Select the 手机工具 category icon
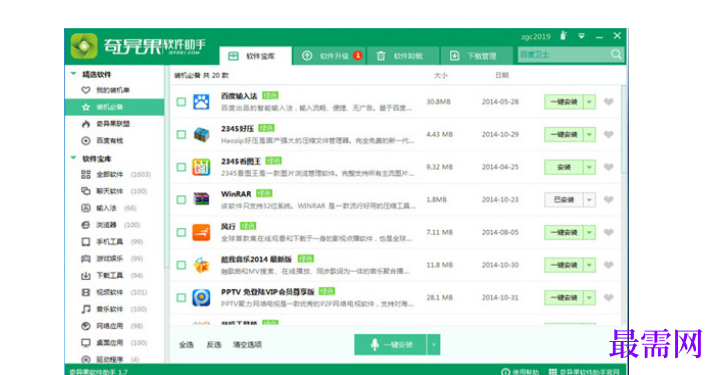Viewport: 721px width, 375px height. [86, 242]
